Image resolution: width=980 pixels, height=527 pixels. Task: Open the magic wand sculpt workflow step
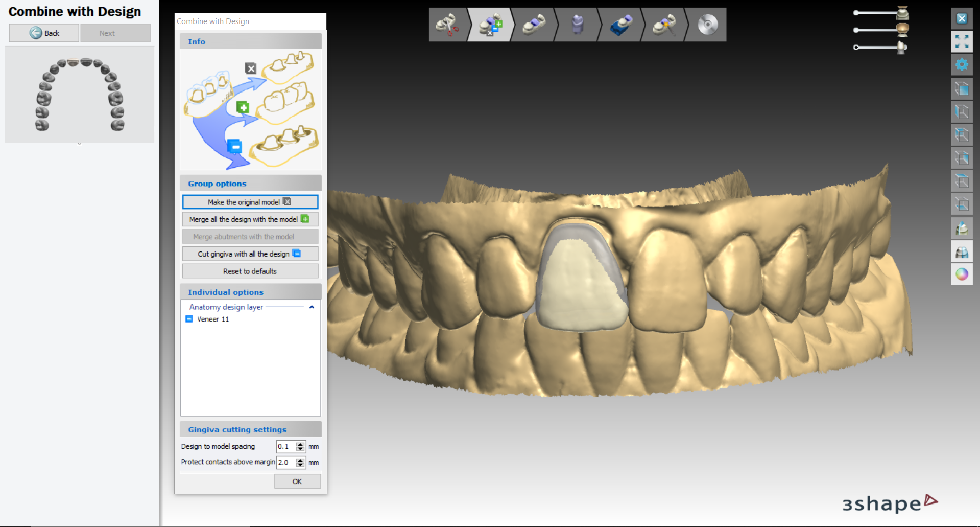664,25
